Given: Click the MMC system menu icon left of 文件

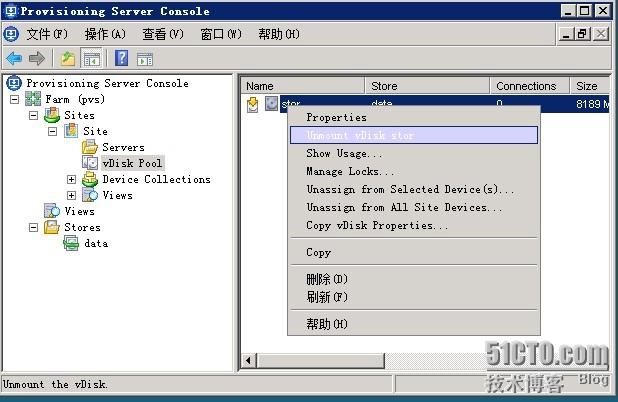Looking at the screenshot, I should pos(11,34).
